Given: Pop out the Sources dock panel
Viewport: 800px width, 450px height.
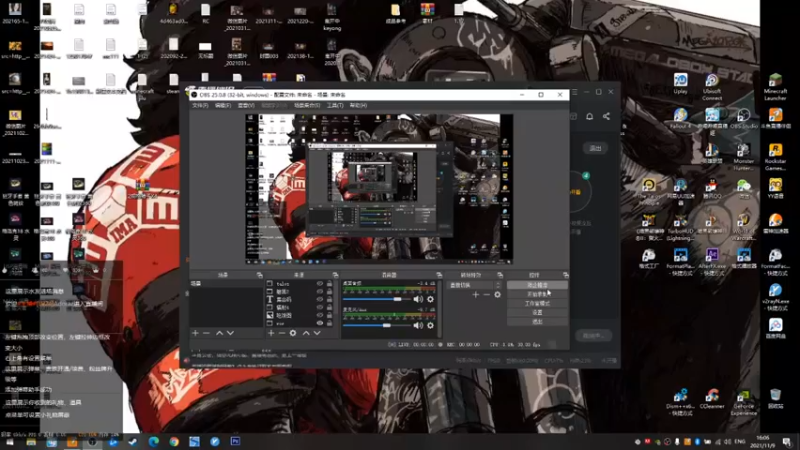Looking at the screenshot, I should [x=335, y=275].
